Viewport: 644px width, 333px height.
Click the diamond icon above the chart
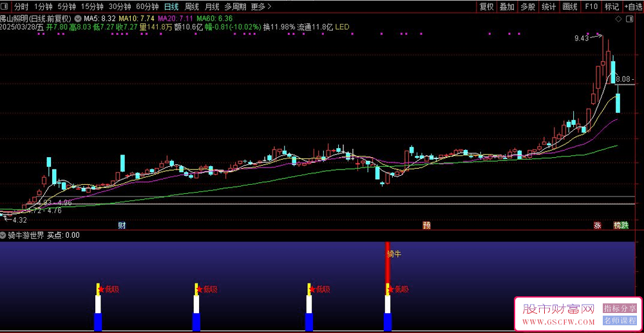pos(618,19)
